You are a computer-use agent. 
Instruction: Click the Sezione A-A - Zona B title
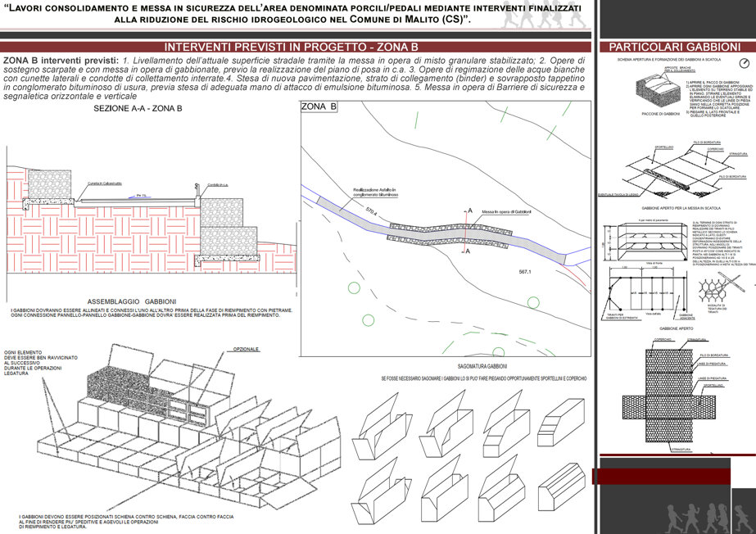(x=138, y=108)
